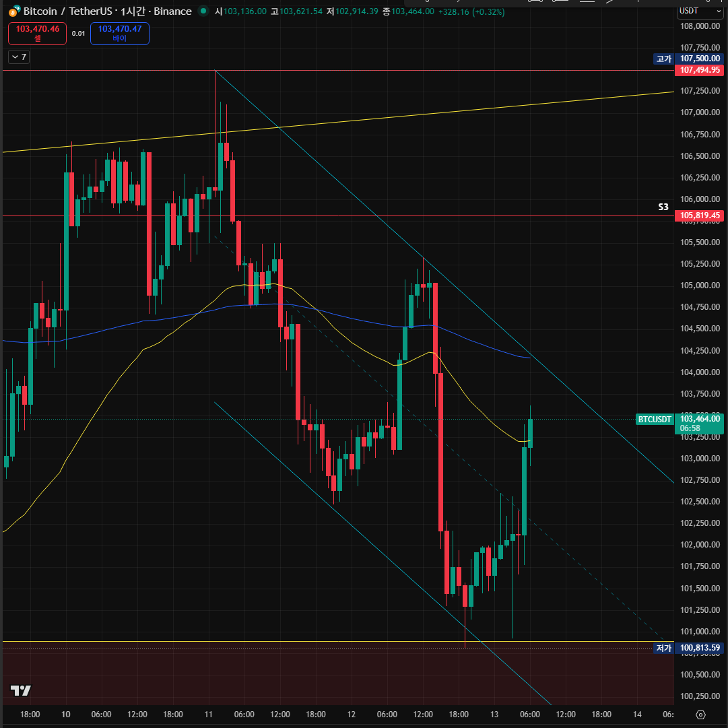The image size is (728, 728).
Task: Click the change value +328.16 (+0.32%)
Action: point(471,11)
